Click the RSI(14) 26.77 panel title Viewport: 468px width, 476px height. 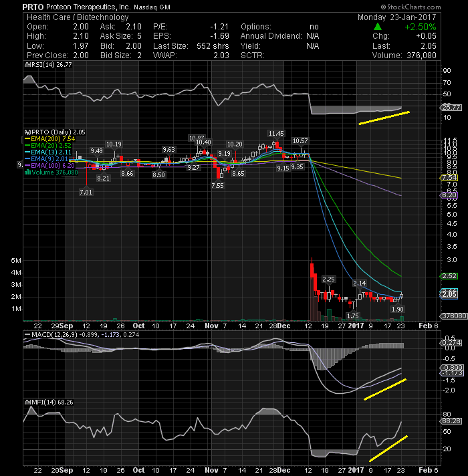tap(51, 65)
